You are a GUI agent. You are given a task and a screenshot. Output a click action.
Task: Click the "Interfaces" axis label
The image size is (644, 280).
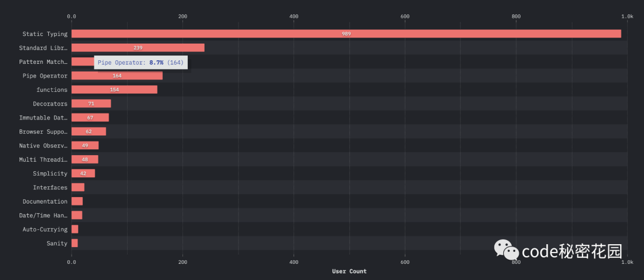click(50, 188)
